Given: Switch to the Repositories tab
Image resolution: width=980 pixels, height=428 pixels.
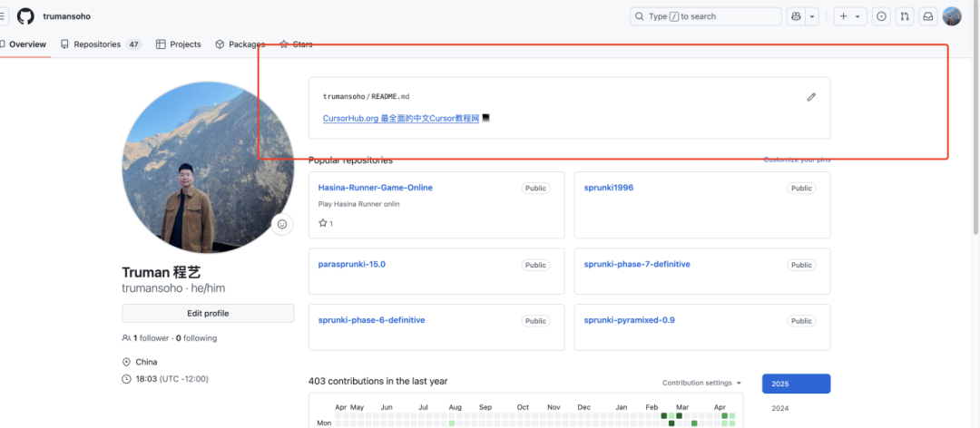Looking at the screenshot, I should pyautogui.click(x=100, y=44).
